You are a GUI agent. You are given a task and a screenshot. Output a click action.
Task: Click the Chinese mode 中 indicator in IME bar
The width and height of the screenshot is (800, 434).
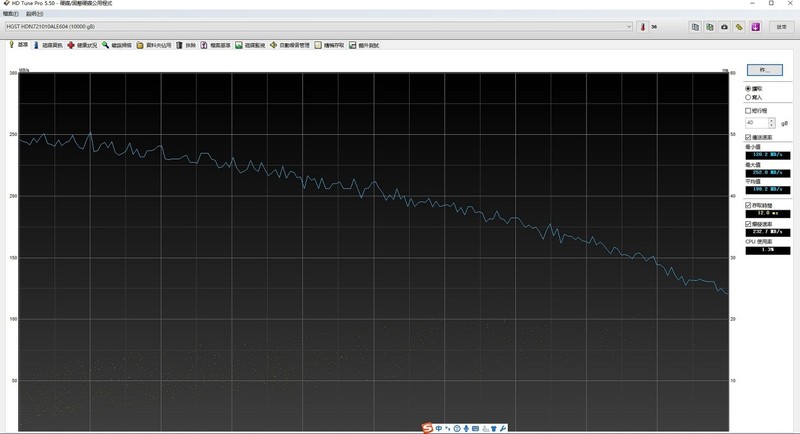pos(439,429)
